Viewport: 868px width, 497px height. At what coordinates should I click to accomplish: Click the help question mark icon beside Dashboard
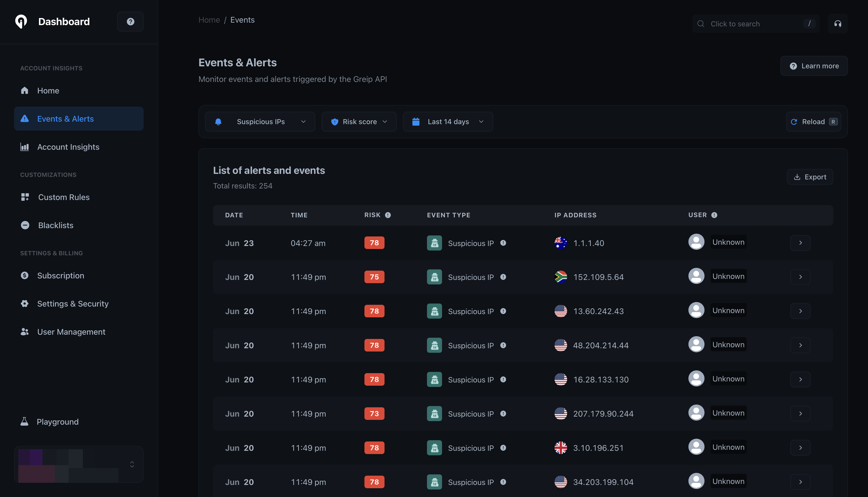point(130,22)
